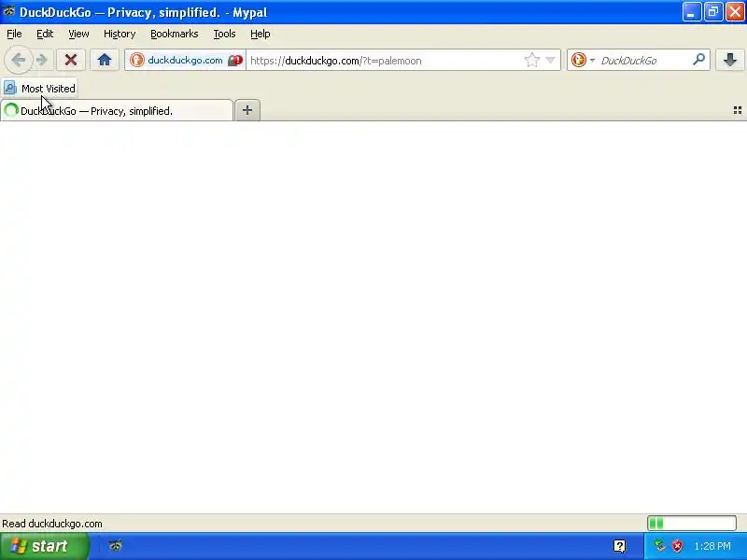Bookmark this page with the star icon
The width and height of the screenshot is (747, 560).
[531, 60]
